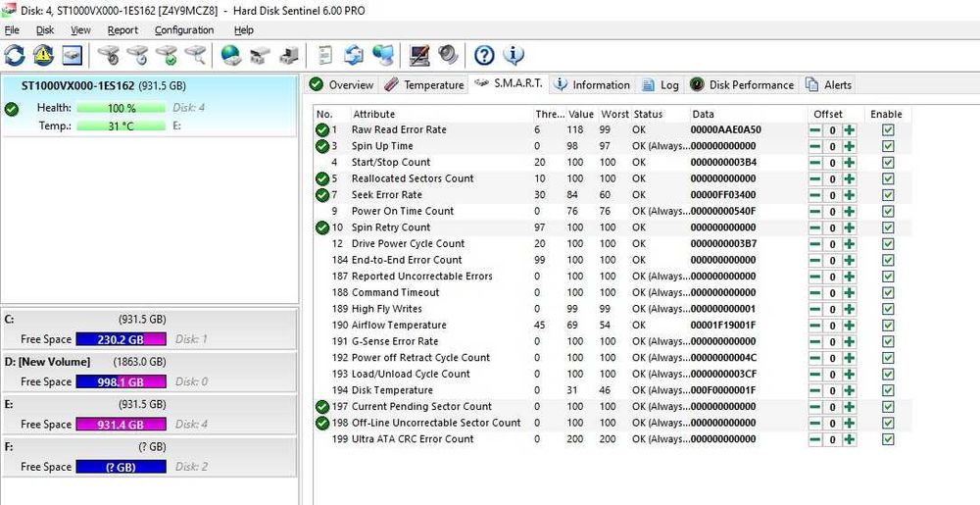Increase offset with plus for Off-Line Uncorrectable Sector Count

pos(849,424)
